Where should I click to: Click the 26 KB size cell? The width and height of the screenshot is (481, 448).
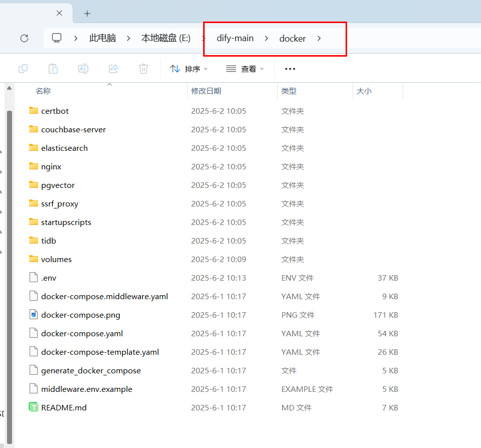pos(388,352)
